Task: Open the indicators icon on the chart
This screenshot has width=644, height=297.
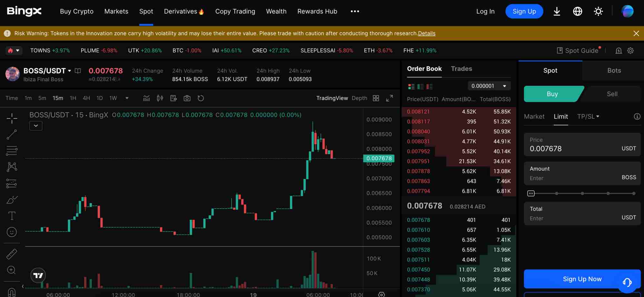Action: point(146,98)
